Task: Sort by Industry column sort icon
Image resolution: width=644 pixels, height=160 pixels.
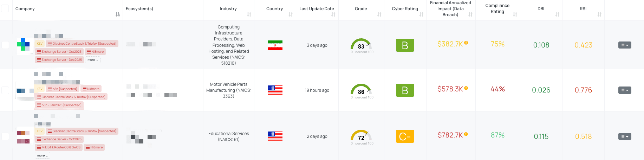Action: [249, 14]
